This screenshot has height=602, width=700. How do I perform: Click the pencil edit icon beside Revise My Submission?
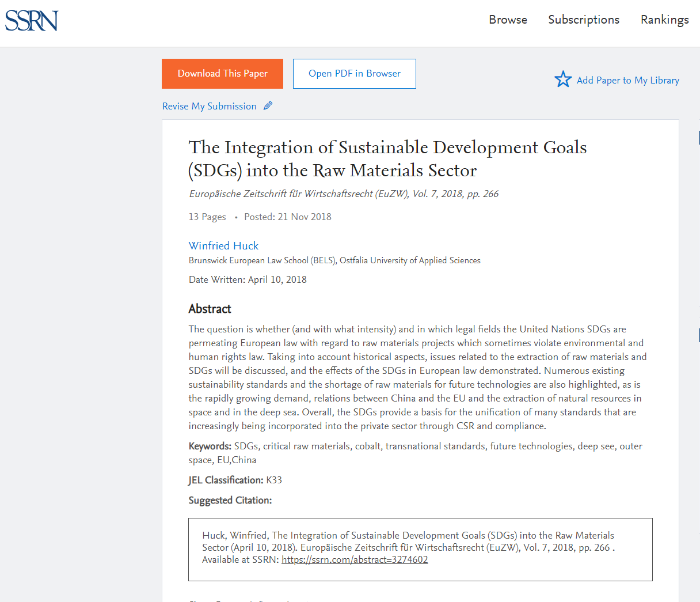(268, 106)
